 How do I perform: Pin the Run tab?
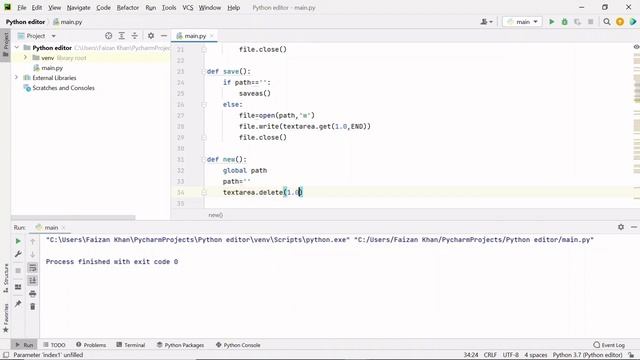18,304
